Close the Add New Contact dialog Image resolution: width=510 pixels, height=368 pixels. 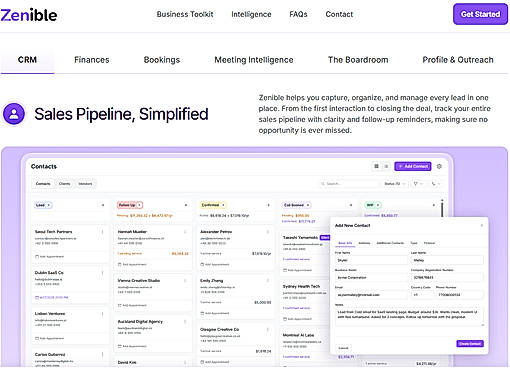pos(482,226)
